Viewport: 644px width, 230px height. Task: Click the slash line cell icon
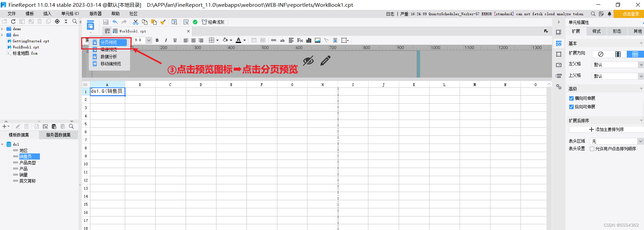tap(326, 40)
